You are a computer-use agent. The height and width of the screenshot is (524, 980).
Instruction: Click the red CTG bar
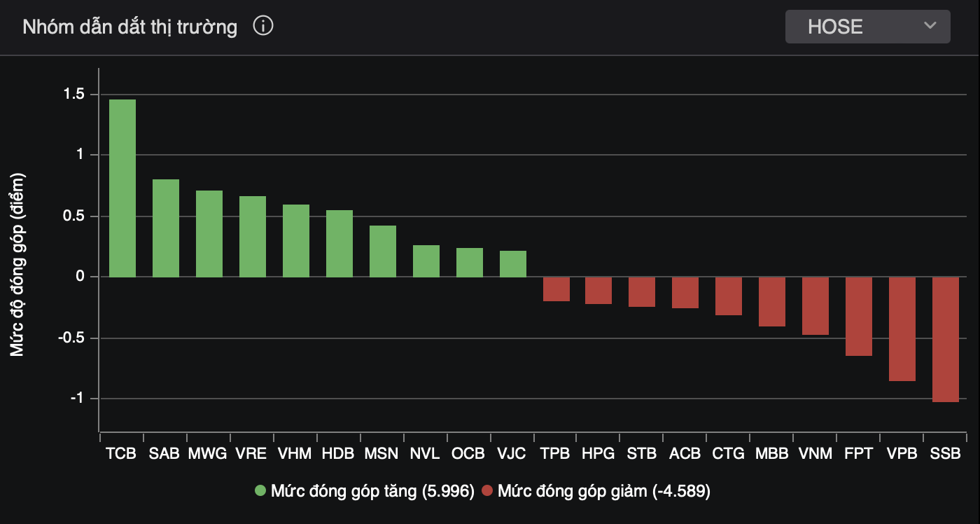point(729,296)
